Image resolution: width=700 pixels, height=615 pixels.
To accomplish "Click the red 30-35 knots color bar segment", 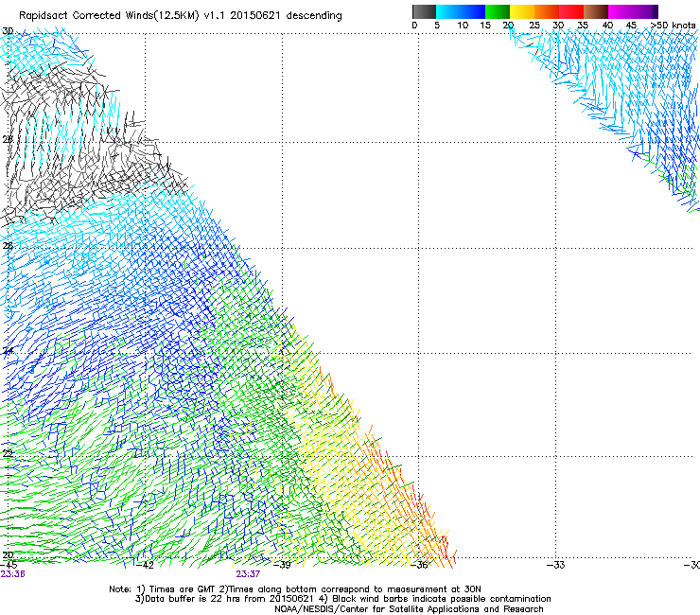I will pyautogui.click(x=571, y=11).
